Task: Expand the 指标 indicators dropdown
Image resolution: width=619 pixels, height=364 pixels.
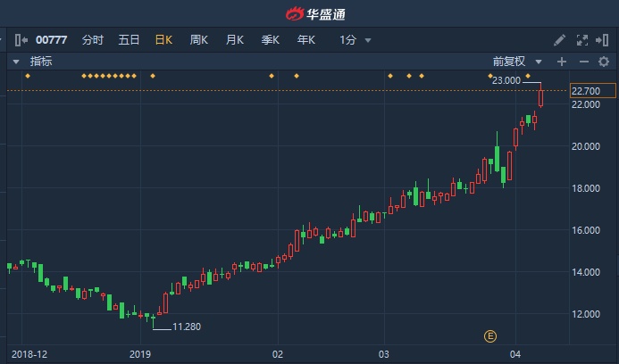Action: click(x=33, y=62)
